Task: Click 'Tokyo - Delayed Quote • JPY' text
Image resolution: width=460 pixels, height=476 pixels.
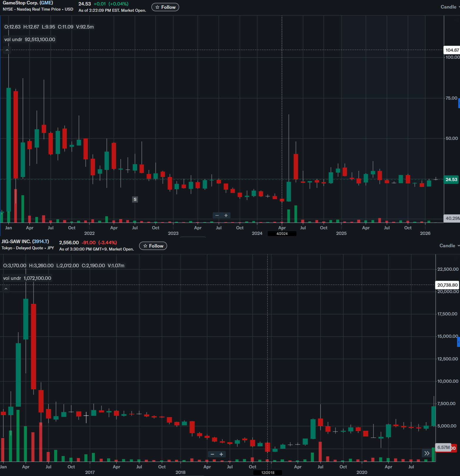Action: 28,248
